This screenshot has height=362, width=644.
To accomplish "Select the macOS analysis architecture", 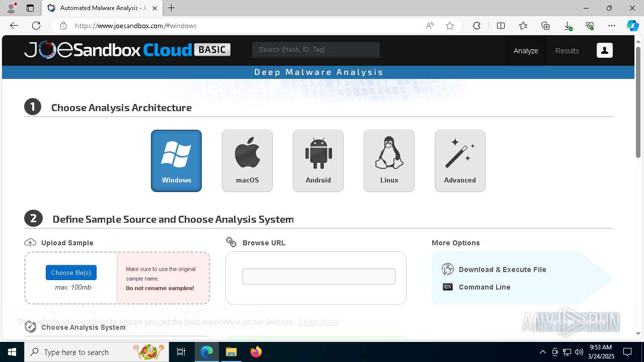I will click(x=247, y=161).
